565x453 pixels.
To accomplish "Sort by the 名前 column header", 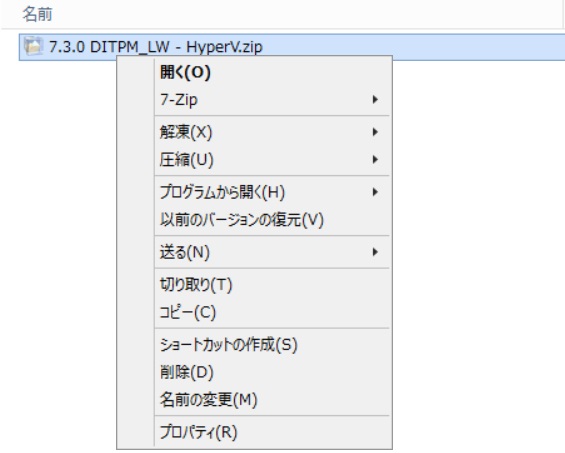I will coord(37,14).
